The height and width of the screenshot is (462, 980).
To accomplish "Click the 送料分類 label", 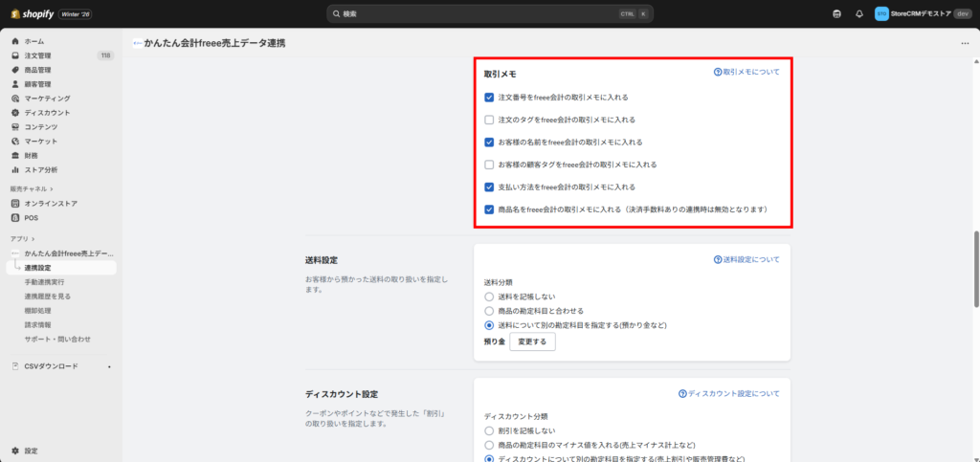I will pos(499,282).
